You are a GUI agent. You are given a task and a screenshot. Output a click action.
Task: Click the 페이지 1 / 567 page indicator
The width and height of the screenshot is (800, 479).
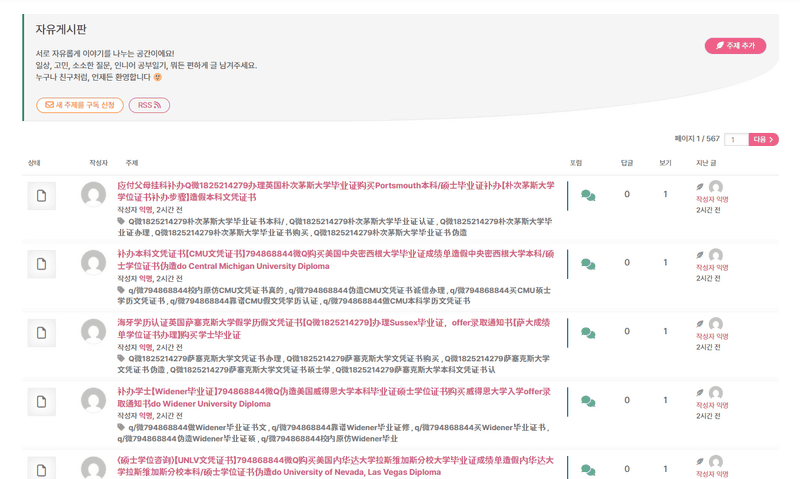click(x=697, y=139)
